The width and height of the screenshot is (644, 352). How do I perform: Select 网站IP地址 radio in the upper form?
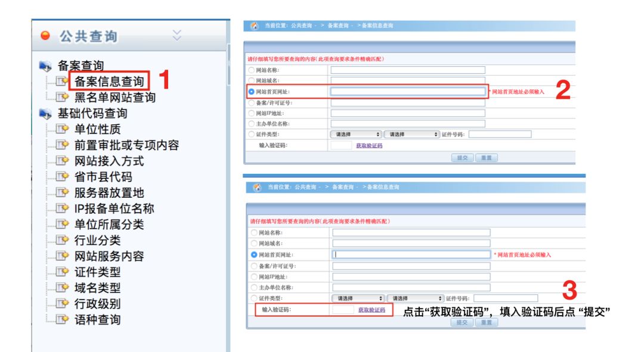(x=252, y=113)
